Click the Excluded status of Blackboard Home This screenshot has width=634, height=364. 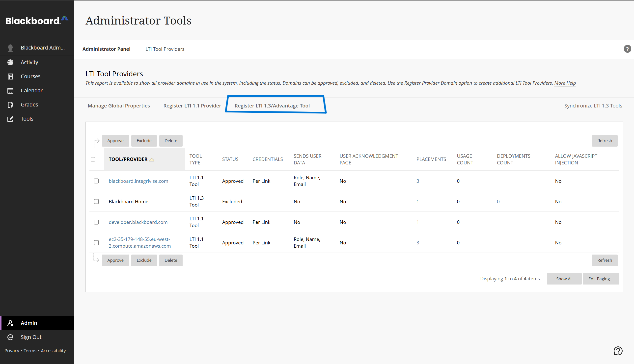pyautogui.click(x=232, y=202)
